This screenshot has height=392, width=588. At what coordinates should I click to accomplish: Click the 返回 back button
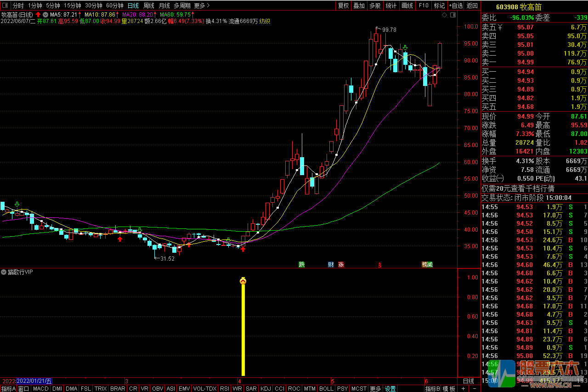click(x=472, y=6)
